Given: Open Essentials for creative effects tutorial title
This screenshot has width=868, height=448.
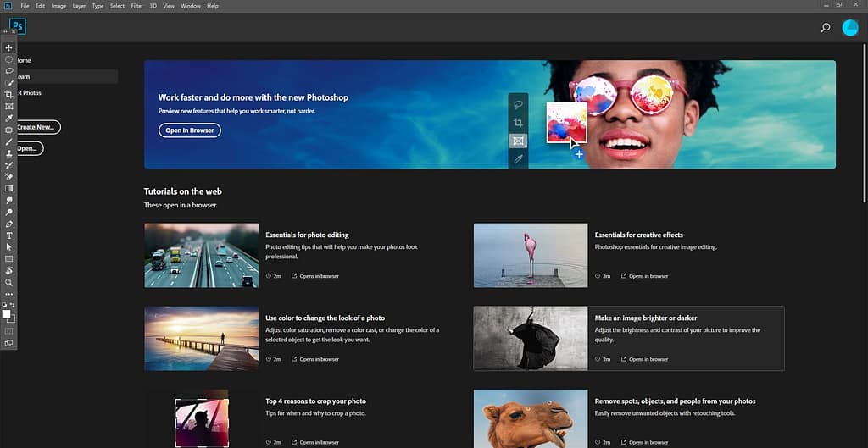Looking at the screenshot, I should (x=639, y=235).
